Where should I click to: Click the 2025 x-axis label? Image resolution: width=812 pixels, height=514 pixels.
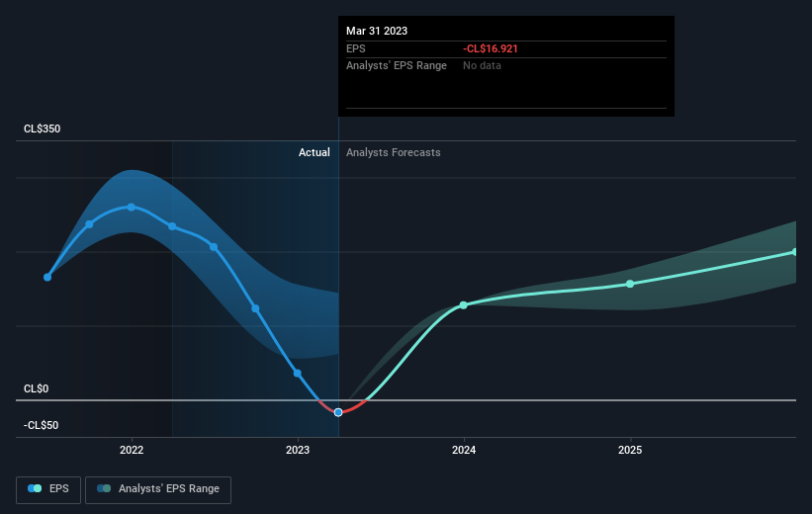(x=630, y=450)
